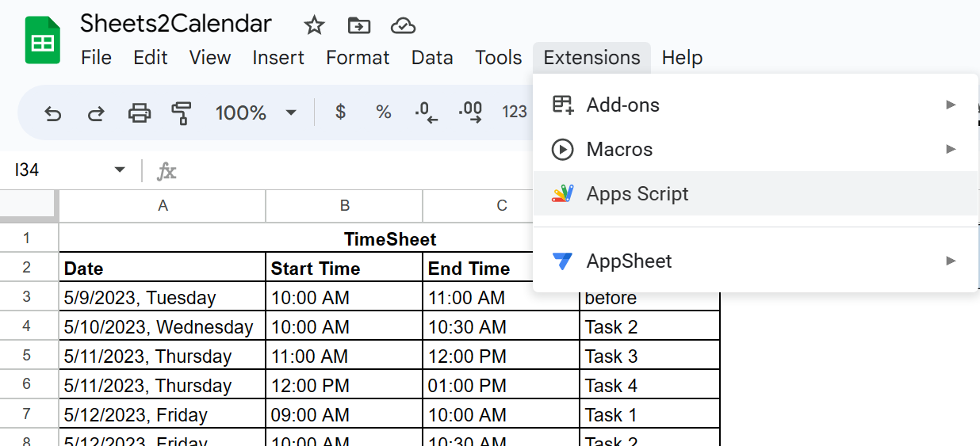Open the Format menu
Screen dimensions: 980x446
(358, 58)
